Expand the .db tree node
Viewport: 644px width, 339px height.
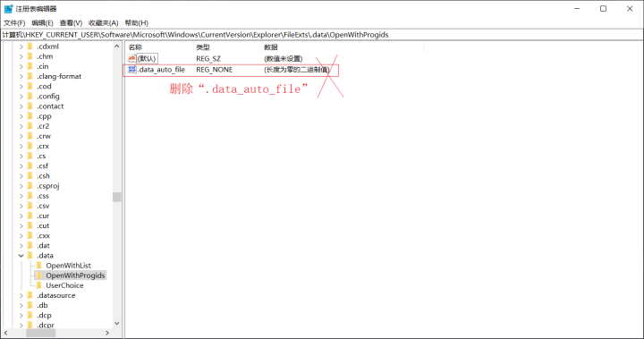[21, 305]
